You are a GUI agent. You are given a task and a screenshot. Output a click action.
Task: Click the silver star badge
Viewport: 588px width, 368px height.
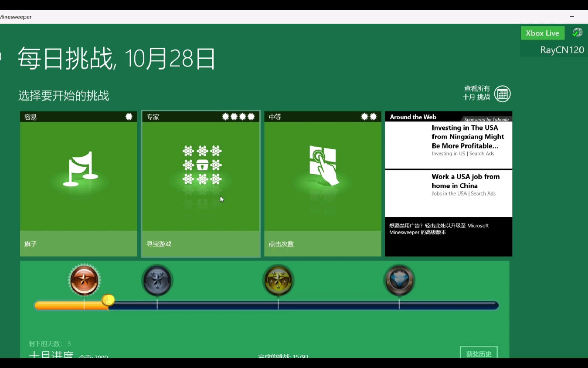pyautogui.click(x=157, y=280)
